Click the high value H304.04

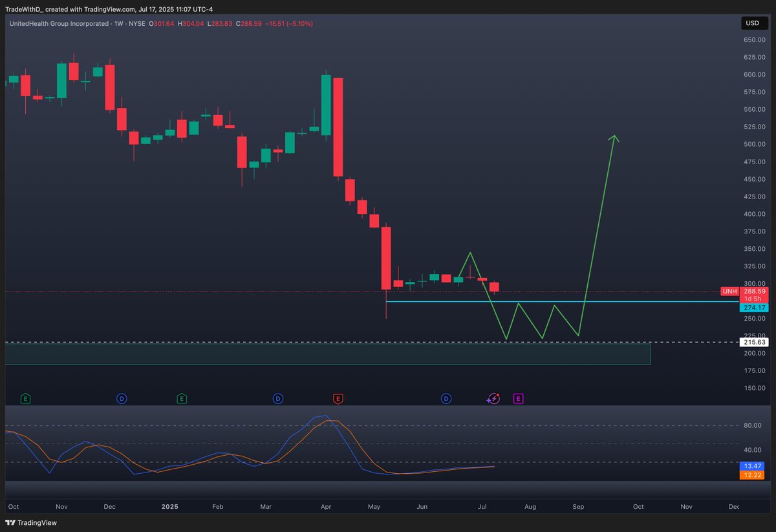pyautogui.click(x=189, y=23)
